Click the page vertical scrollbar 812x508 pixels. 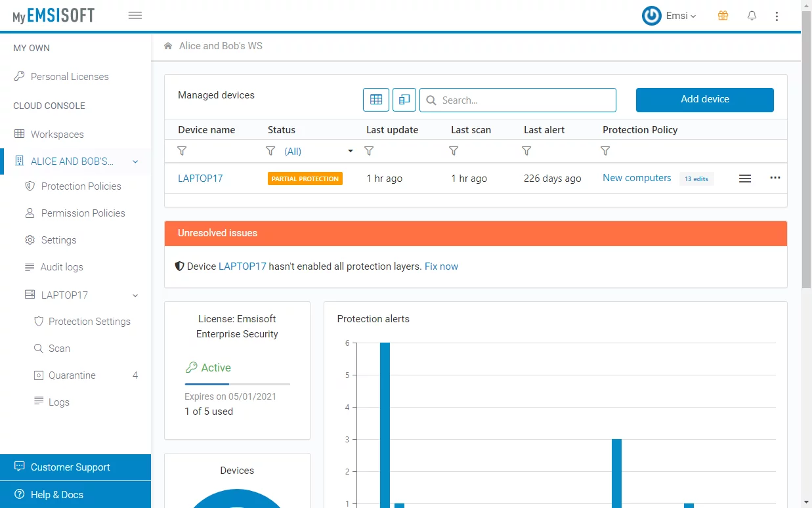coord(807,151)
